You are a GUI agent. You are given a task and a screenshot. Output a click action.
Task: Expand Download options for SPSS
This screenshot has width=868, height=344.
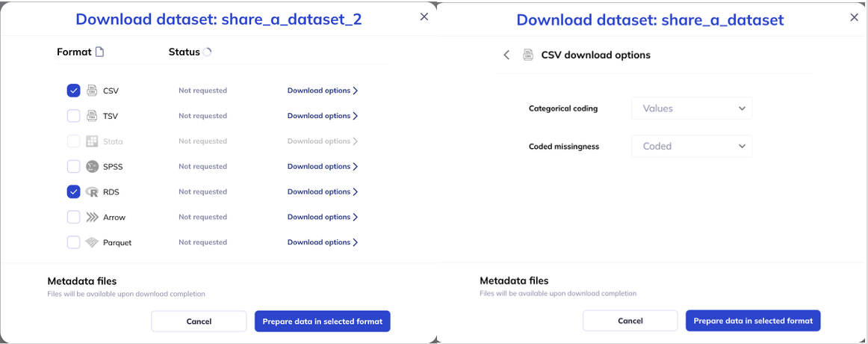tap(323, 166)
